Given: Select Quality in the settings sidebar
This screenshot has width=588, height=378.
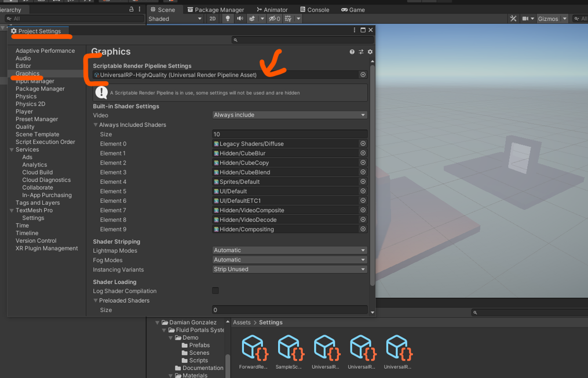Looking at the screenshot, I should coord(25,127).
